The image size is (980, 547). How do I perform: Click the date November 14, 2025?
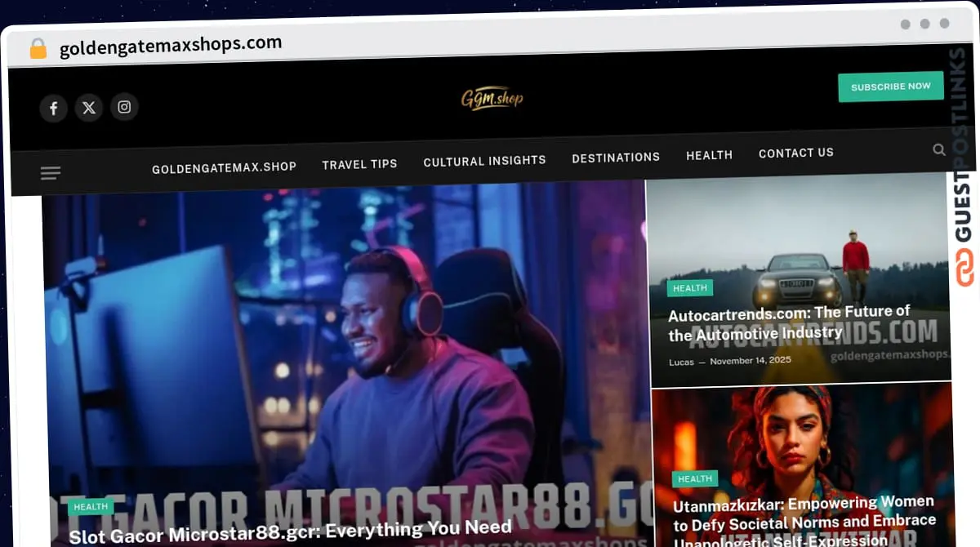[x=751, y=361]
